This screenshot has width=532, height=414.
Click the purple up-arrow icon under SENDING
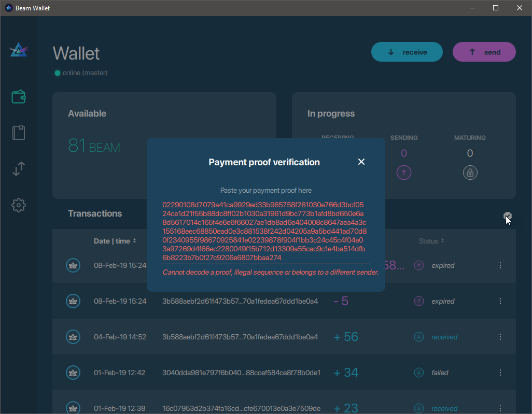pyautogui.click(x=404, y=173)
